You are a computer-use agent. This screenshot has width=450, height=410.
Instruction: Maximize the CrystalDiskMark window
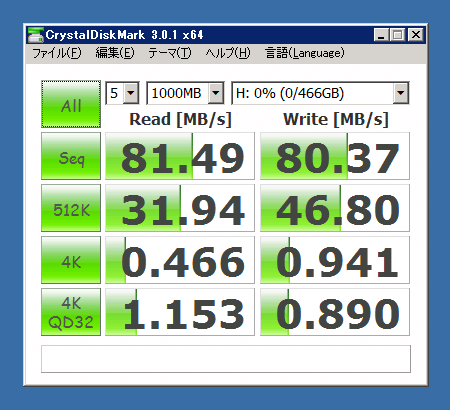(x=397, y=35)
